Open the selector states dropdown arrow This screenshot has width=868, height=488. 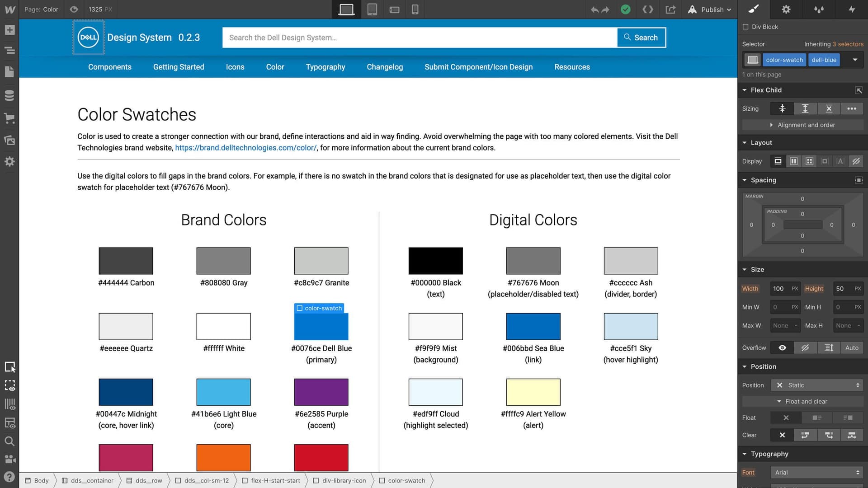click(x=855, y=60)
